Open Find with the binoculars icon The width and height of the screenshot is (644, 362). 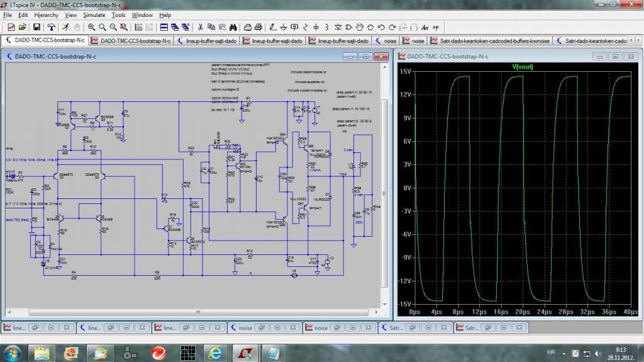(x=233, y=27)
